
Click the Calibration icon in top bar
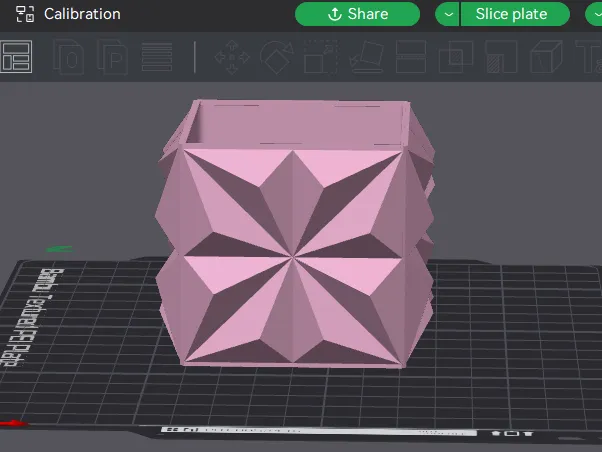25,14
